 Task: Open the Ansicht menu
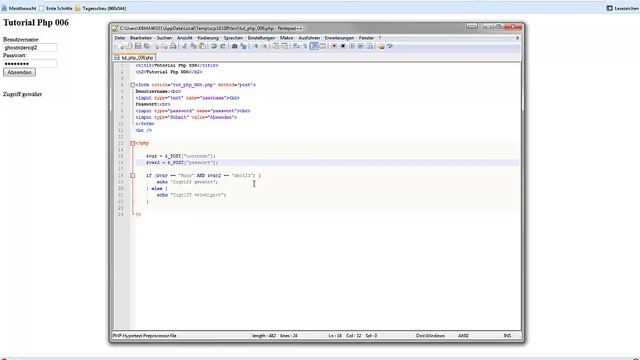pyautogui.click(x=184, y=38)
